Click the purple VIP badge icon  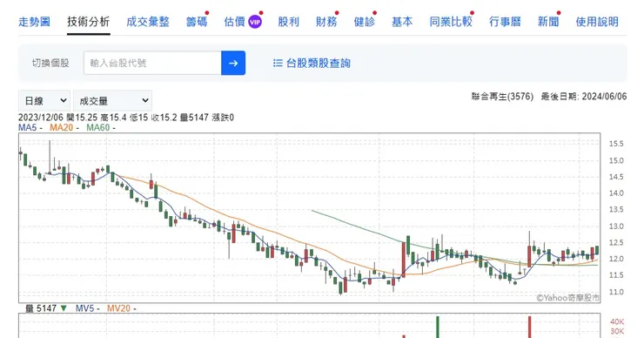pyautogui.click(x=255, y=22)
